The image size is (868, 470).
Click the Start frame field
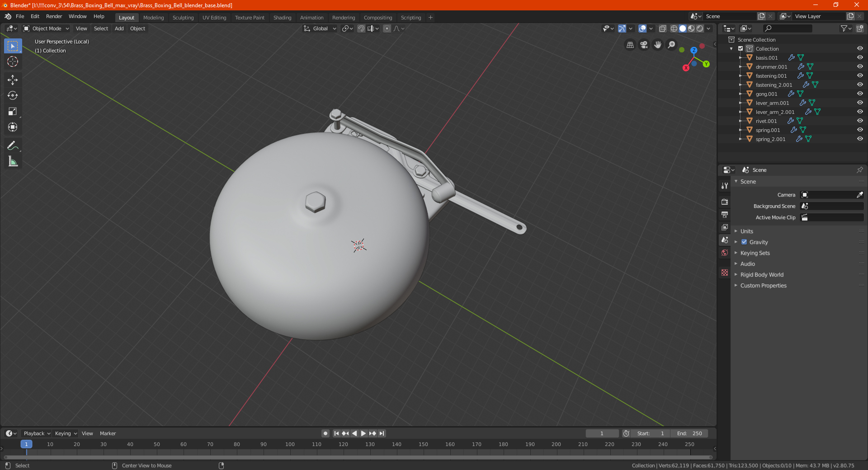pos(651,433)
